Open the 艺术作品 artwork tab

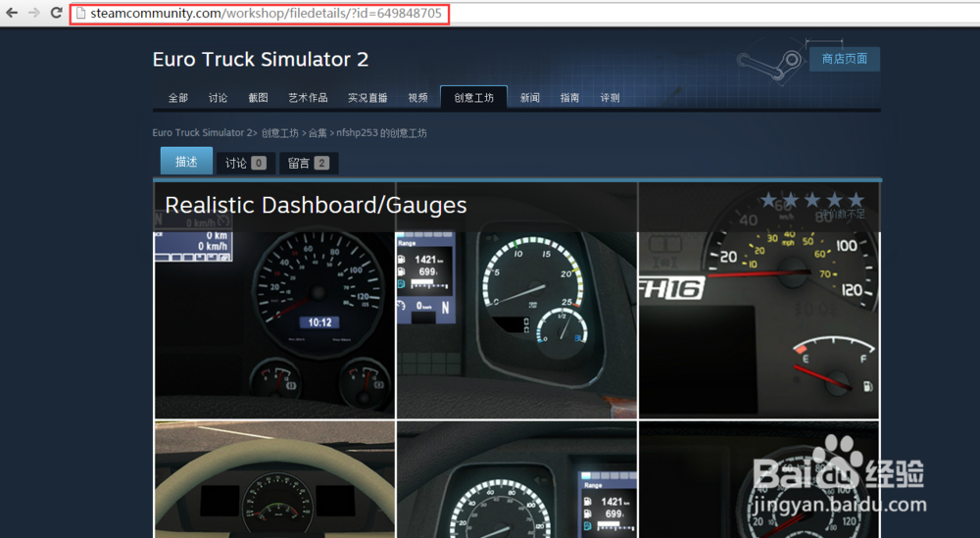click(308, 97)
